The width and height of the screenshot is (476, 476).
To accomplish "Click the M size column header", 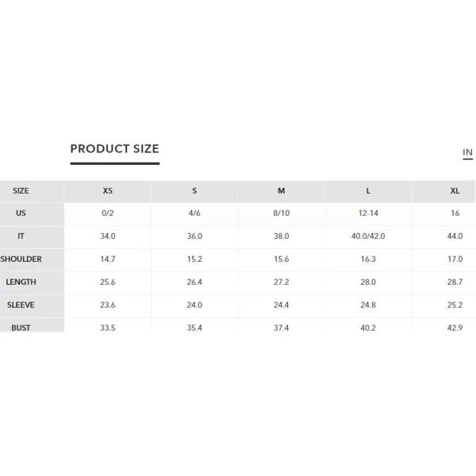I will coord(281,191).
